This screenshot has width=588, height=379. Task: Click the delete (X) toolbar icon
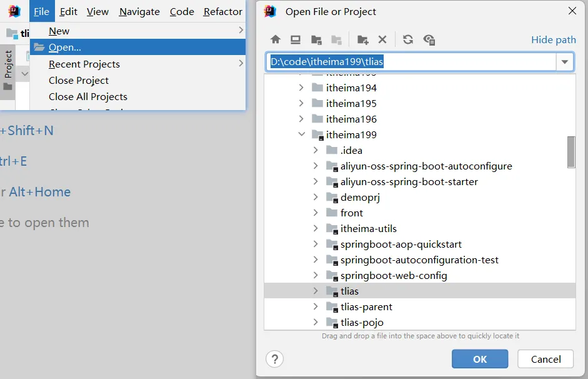pyautogui.click(x=382, y=39)
